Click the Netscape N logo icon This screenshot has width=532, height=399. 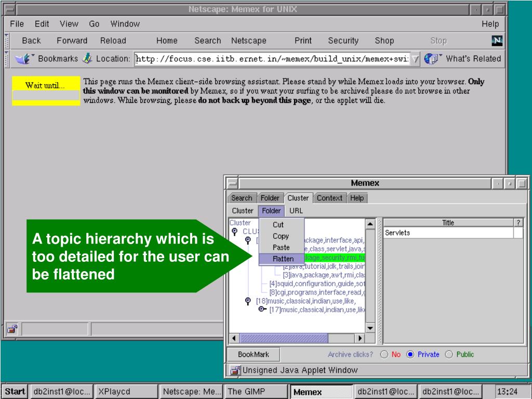(497, 41)
